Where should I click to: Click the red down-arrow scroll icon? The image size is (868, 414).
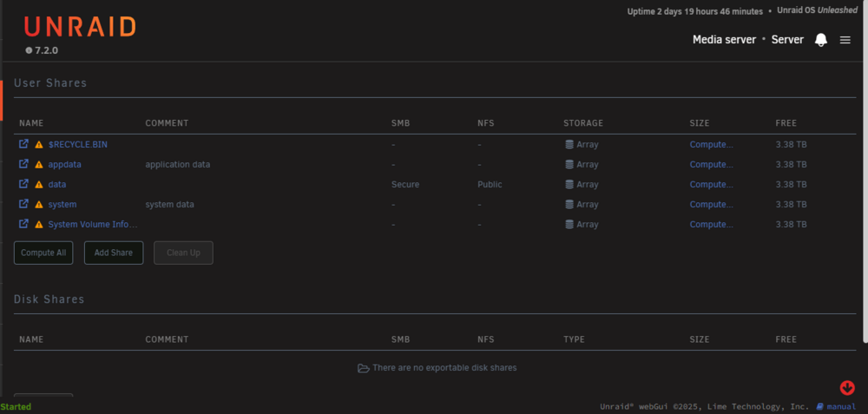coord(847,387)
